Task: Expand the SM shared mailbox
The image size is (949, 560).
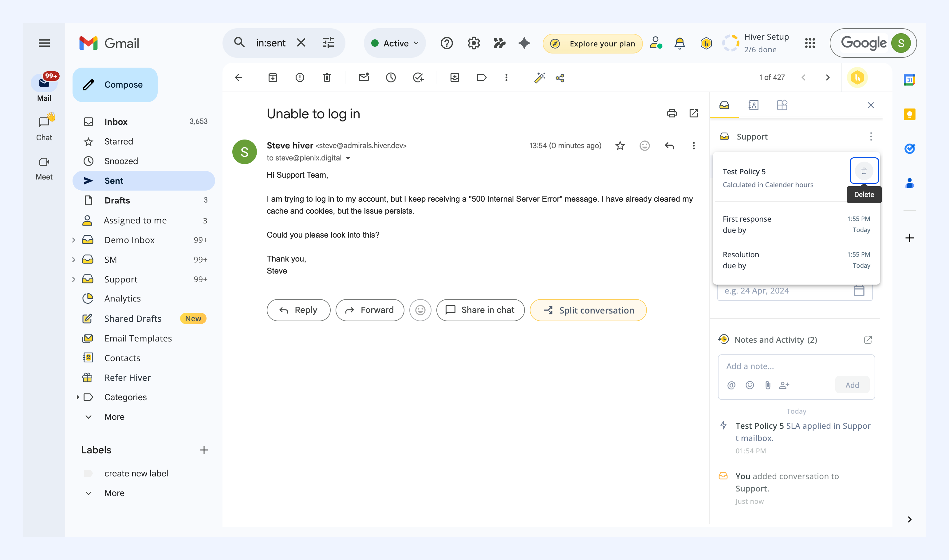Action: pyautogui.click(x=73, y=260)
